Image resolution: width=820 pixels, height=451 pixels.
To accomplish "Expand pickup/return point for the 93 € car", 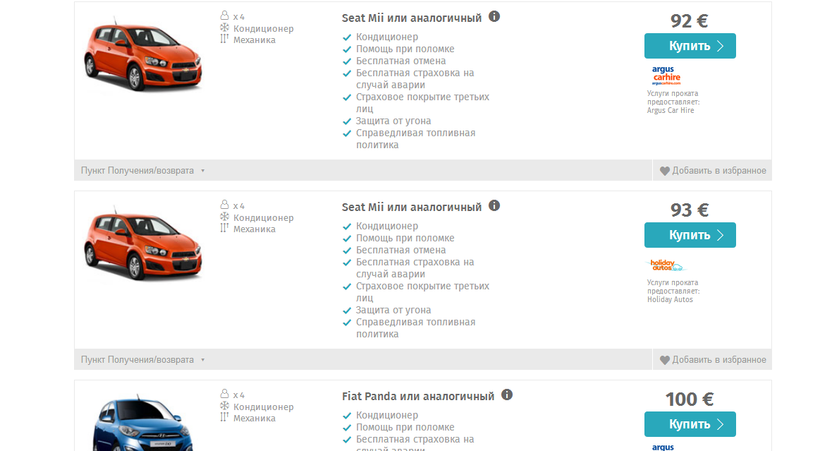I will (x=143, y=360).
